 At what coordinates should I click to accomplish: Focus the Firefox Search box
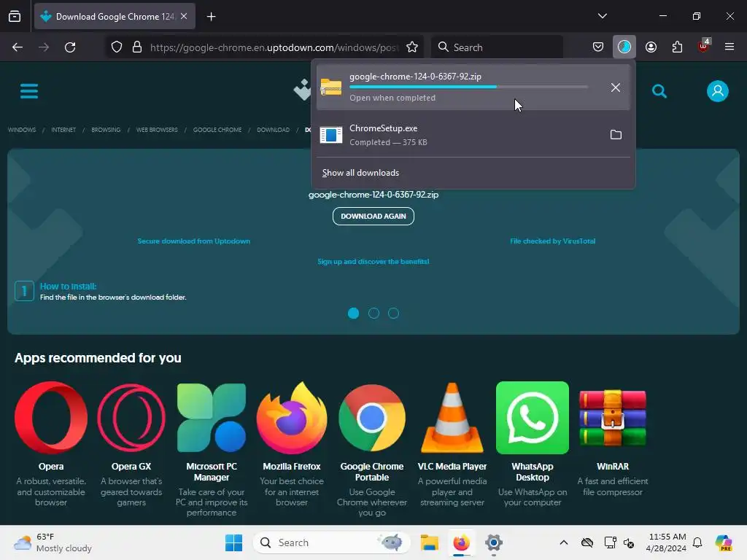(x=497, y=47)
